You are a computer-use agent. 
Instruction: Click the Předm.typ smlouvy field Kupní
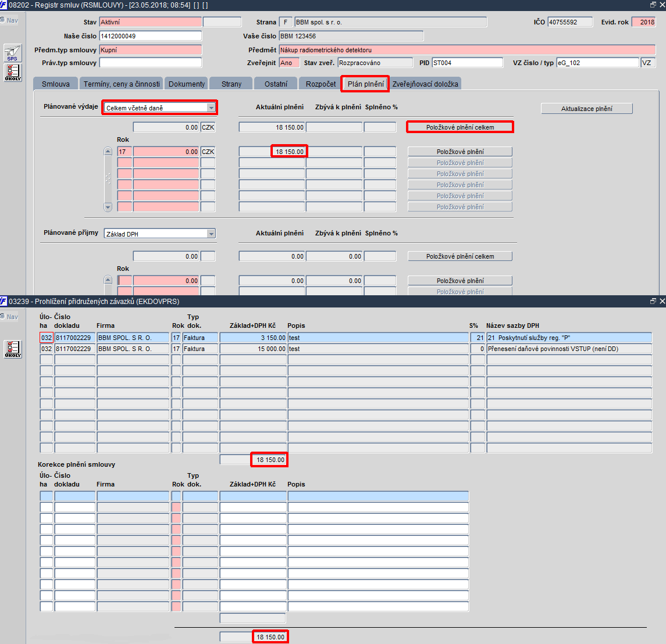[151, 50]
